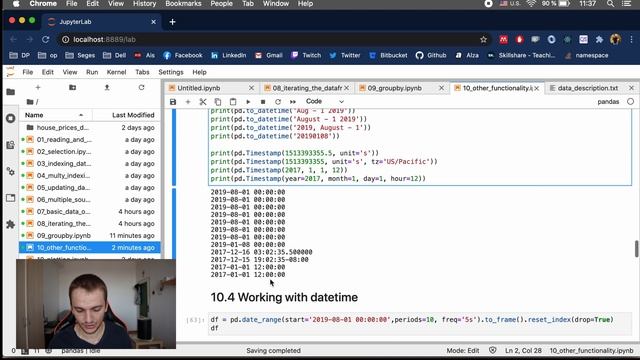Click the kernel status circle indicator
640x360 pixels.
[631, 102]
